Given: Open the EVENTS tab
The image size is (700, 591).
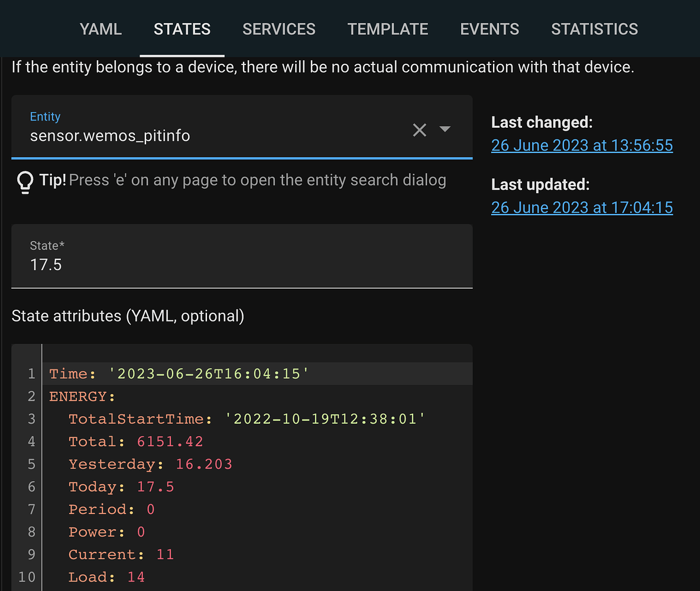Looking at the screenshot, I should [490, 30].
